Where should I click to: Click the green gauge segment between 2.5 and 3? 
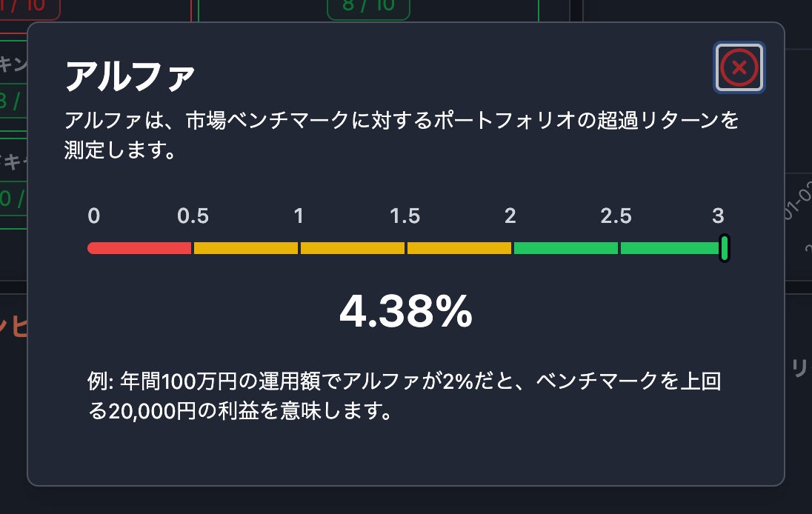[670, 248]
